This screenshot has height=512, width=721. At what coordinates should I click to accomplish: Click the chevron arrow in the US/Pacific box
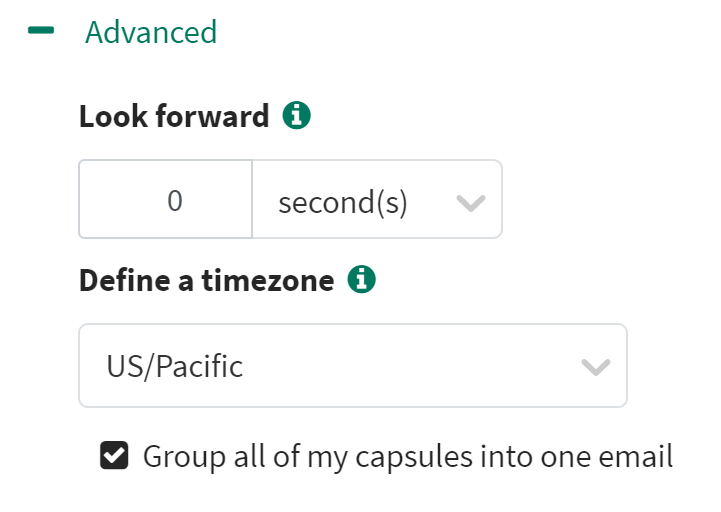[x=596, y=367]
